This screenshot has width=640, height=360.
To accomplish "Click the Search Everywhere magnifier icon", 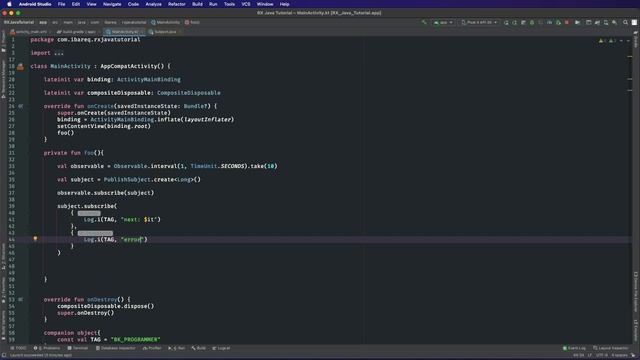I will pos(625,22).
